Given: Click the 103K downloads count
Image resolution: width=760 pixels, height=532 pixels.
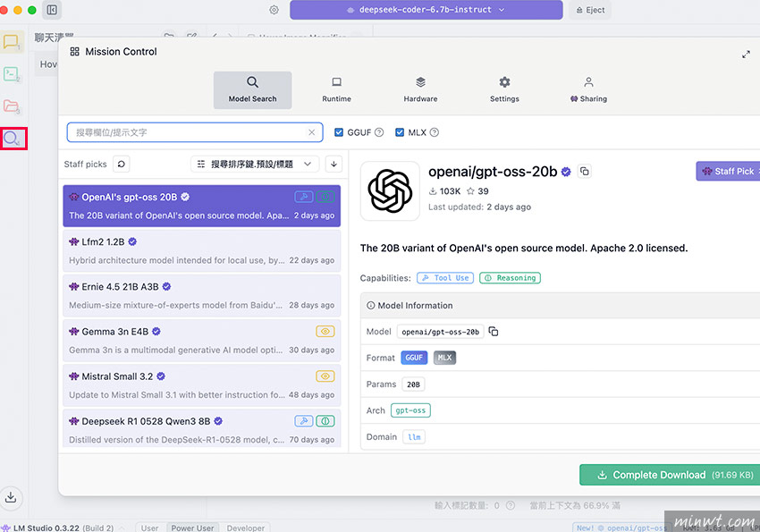Looking at the screenshot, I should click(x=445, y=191).
